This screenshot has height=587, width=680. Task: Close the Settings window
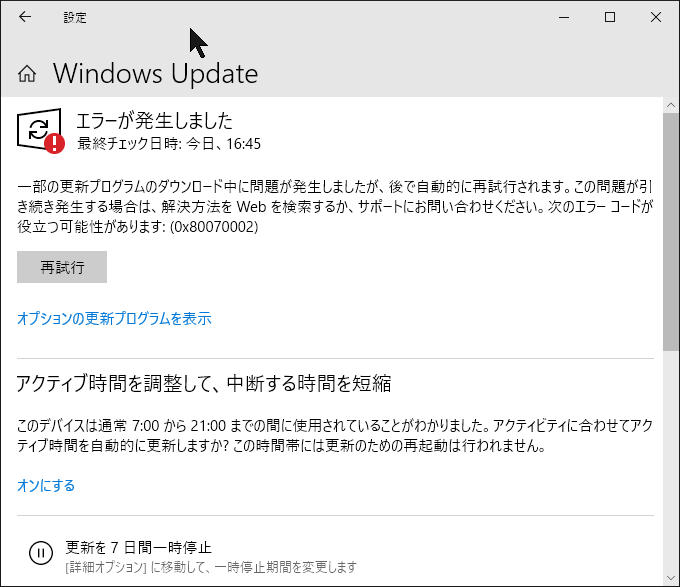coord(656,17)
